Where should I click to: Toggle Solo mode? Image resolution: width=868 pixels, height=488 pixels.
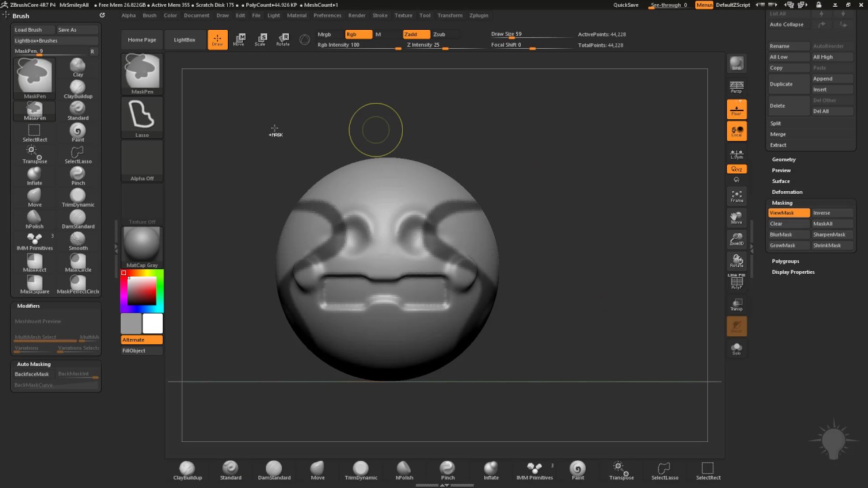[x=736, y=348]
